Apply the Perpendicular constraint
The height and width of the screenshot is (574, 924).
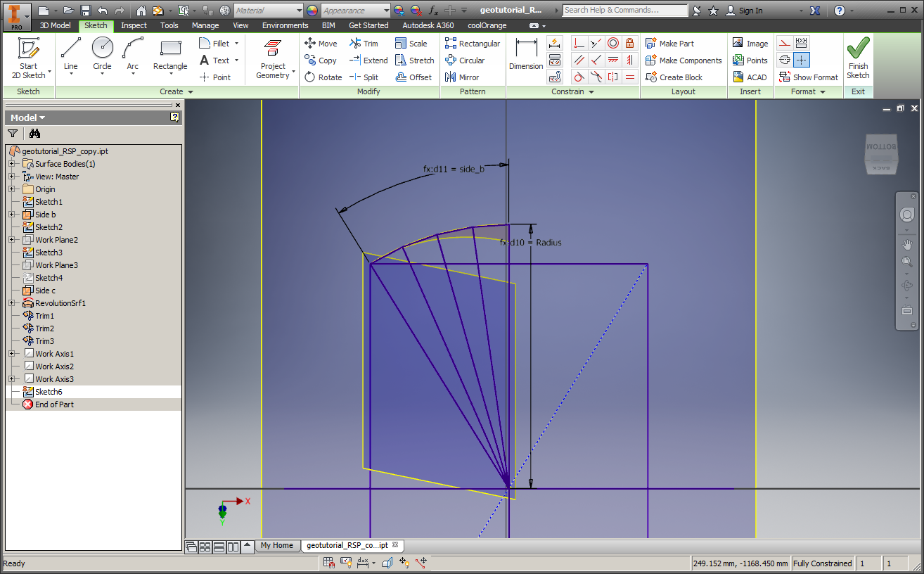(x=596, y=60)
